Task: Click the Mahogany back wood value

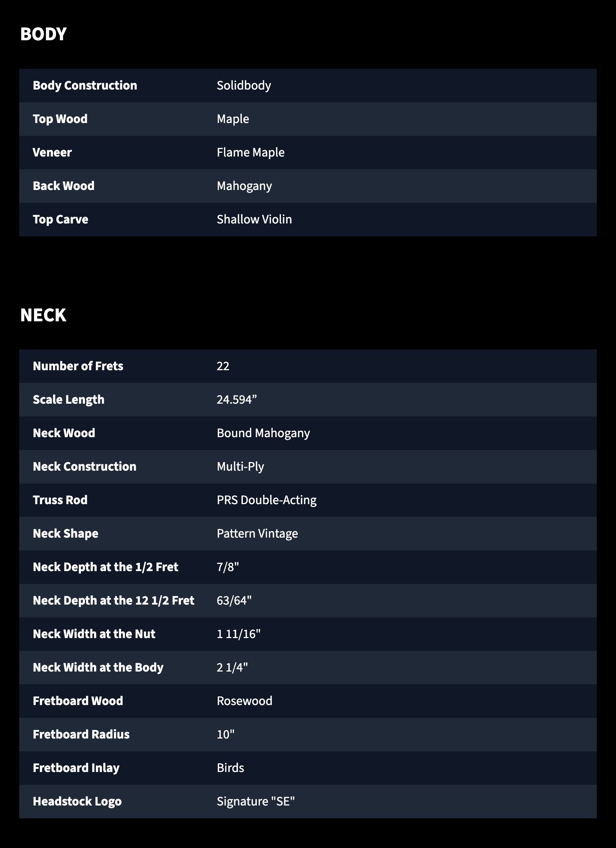Action: click(244, 186)
